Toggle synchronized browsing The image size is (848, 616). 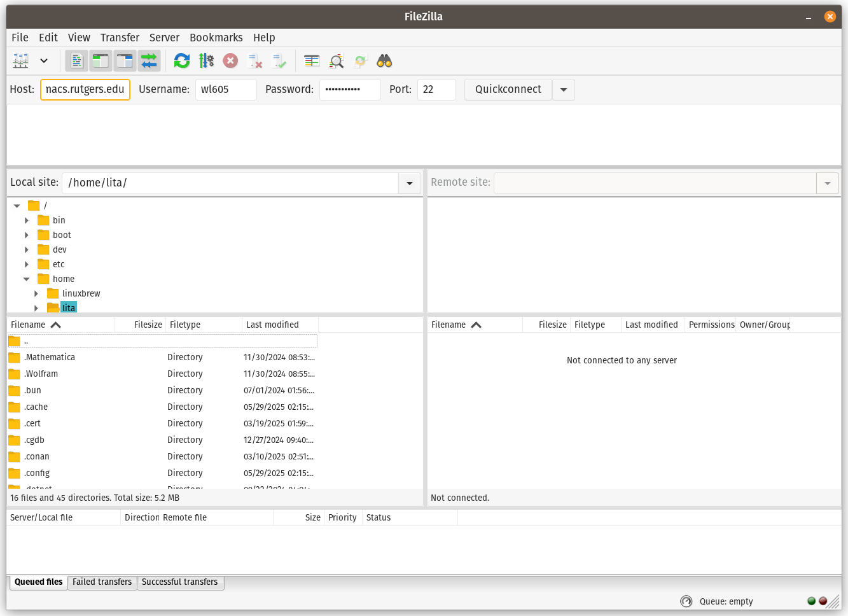tap(361, 61)
